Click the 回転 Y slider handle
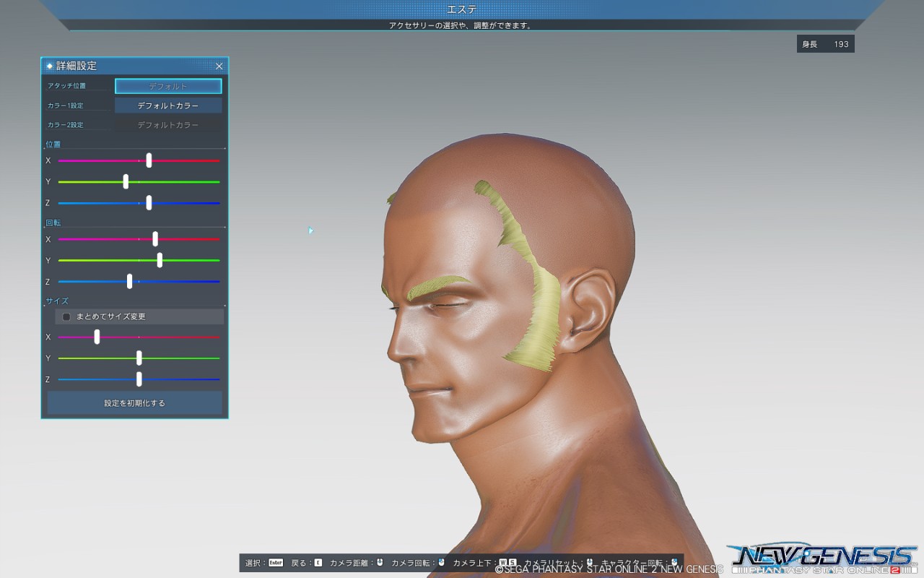This screenshot has height=578, width=924. coord(160,260)
